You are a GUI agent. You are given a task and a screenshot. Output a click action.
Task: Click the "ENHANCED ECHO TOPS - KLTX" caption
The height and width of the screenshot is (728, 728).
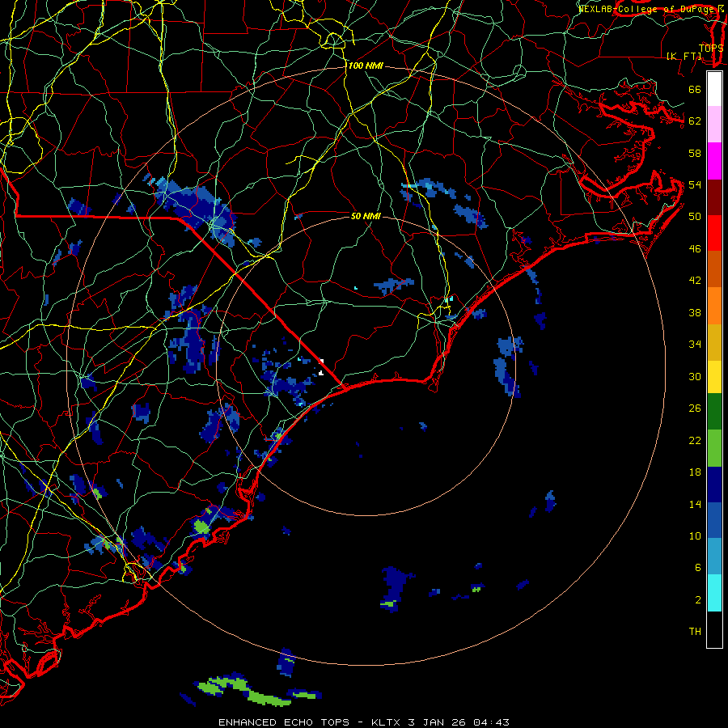pyautogui.click(x=308, y=722)
